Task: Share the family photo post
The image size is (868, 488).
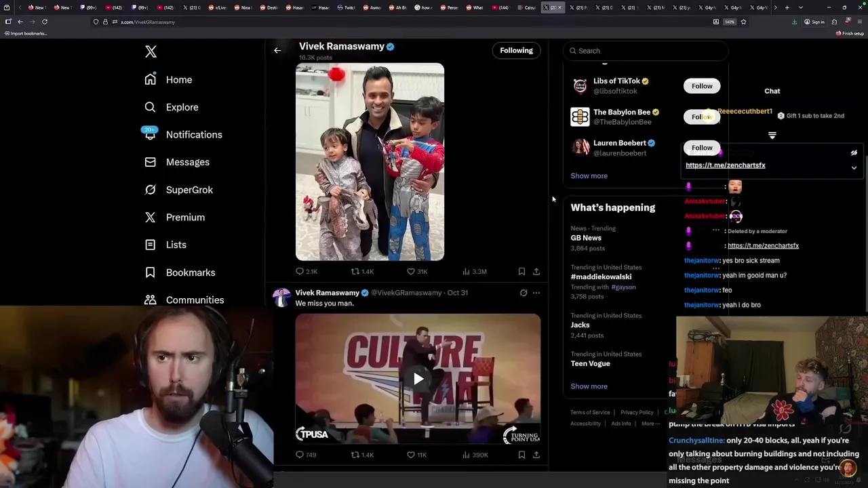Action: pos(536,271)
